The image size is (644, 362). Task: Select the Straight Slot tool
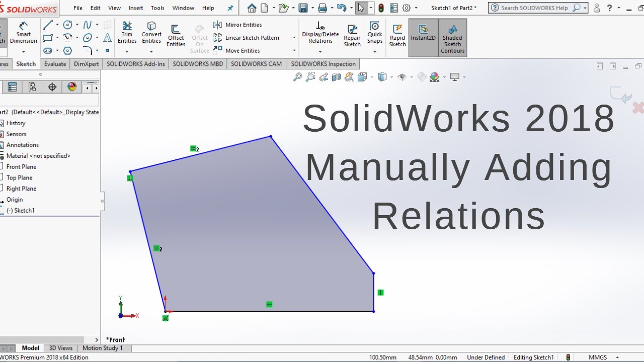point(48,51)
